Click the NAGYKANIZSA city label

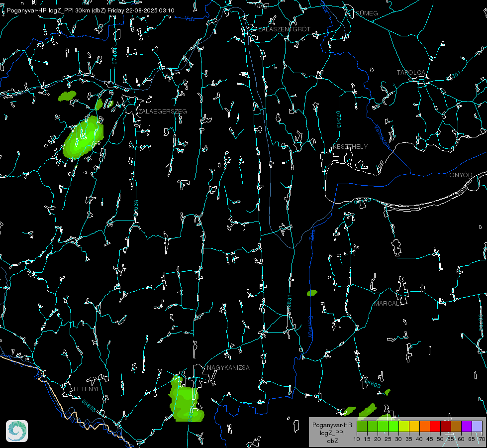point(228,367)
